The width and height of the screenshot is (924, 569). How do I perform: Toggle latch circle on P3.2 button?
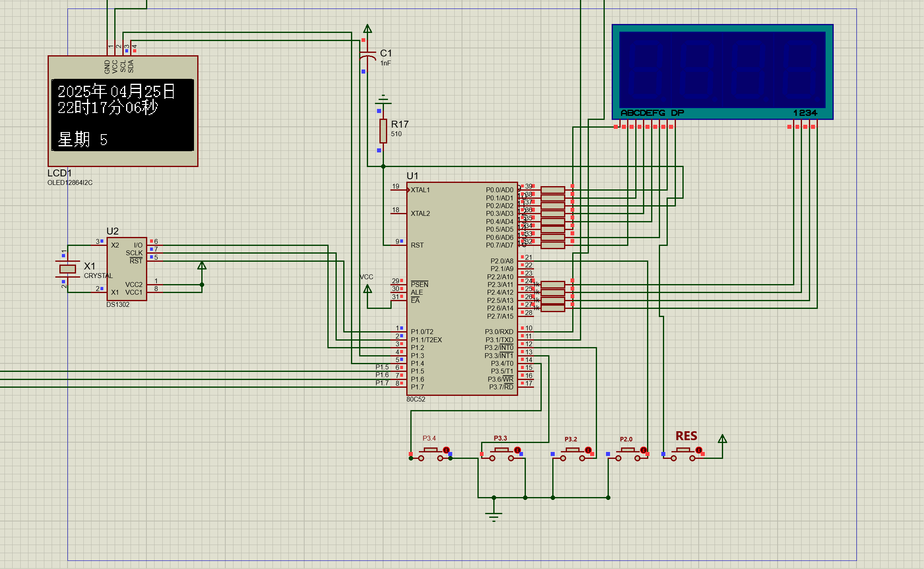pyautogui.click(x=588, y=450)
